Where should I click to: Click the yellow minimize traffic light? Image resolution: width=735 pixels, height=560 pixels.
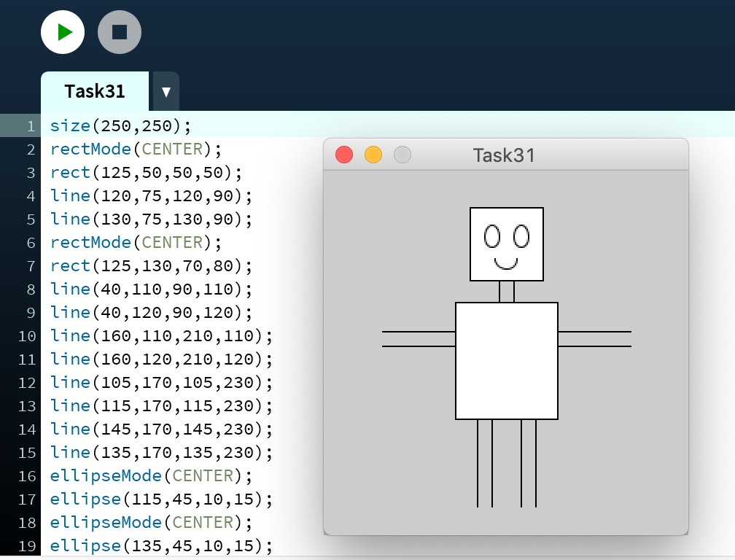pos(373,155)
